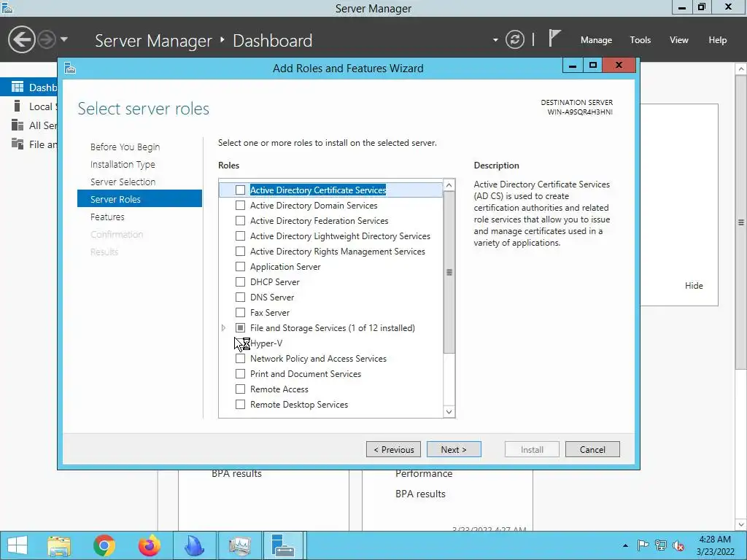The width and height of the screenshot is (747, 560).
Task: Check Network Policy and Access Services
Action: (x=241, y=358)
